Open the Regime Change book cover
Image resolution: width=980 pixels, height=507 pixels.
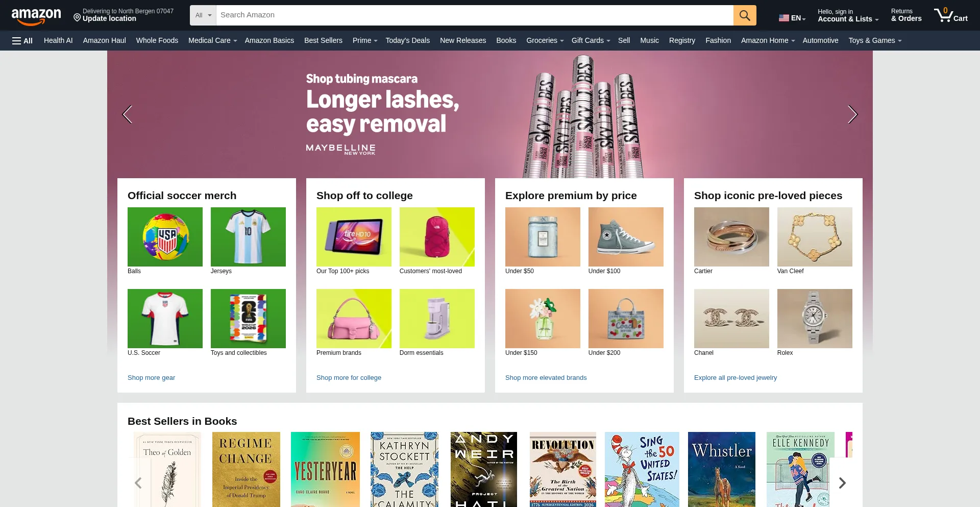(x=246, y=470)
